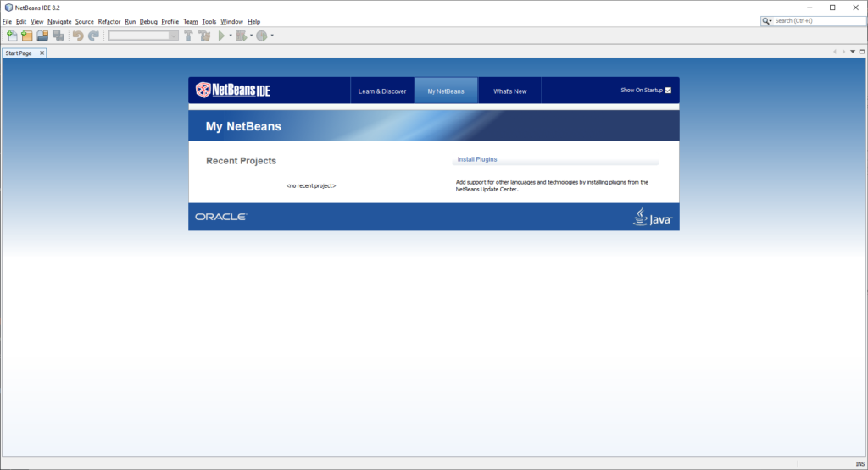
Task: Switch to the Learn & Discover tab
Action: point(382,91)
